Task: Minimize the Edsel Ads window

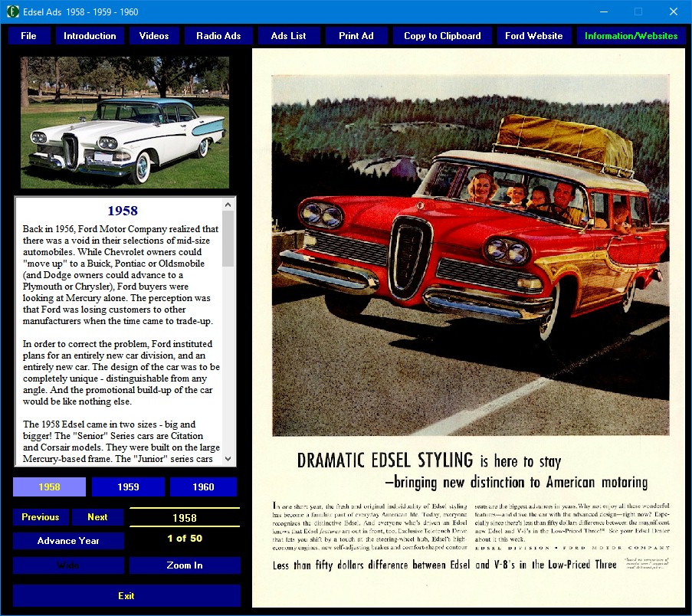Action: click(x=604, y=11)
